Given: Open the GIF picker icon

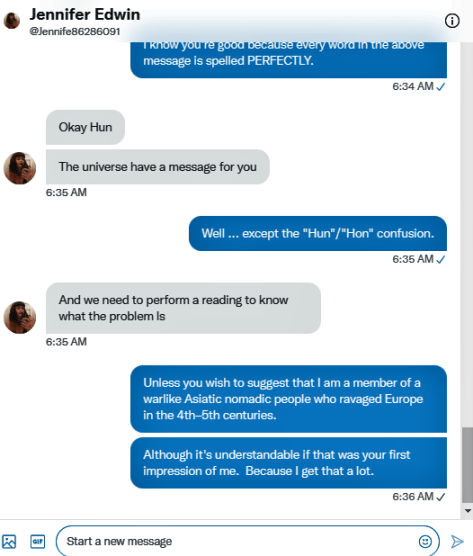Looking at the screenshot, I should (x=38, y=541).
